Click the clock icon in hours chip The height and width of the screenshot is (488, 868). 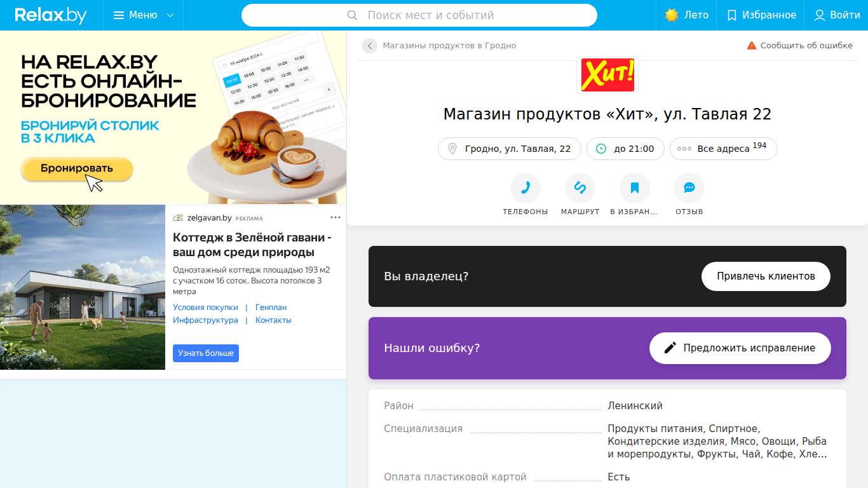601,149
